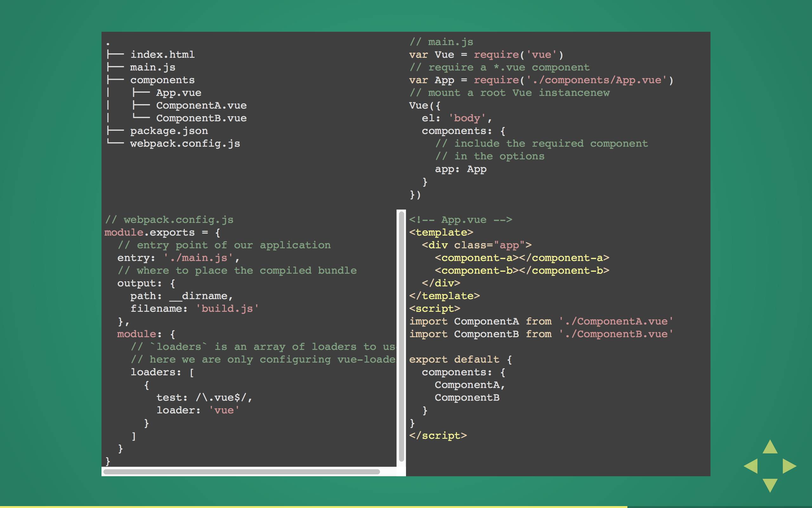
Task: Click webpack.config.js in the file tree
Action: pos(185,144)
